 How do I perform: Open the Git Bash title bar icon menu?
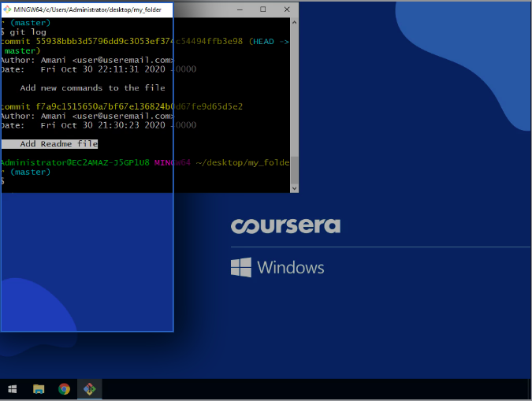click(7, 9)
